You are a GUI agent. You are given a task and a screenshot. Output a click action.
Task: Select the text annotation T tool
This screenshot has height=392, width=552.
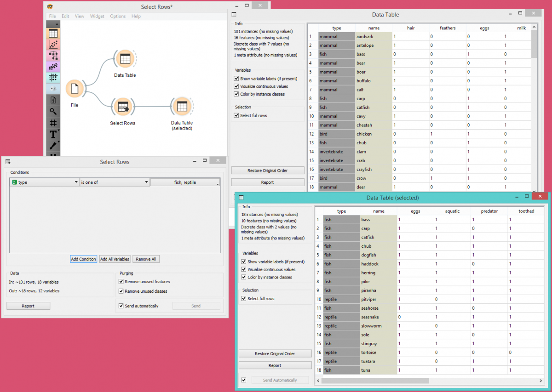(53, 134)
